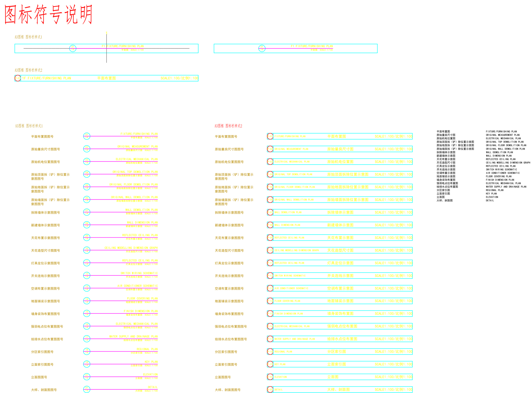The width and height of the screenshot is (532, 393).
Task: Select the label 天花造型尺寸图图号 under 图标栏样式1
Action: click(x=46, y=250)
